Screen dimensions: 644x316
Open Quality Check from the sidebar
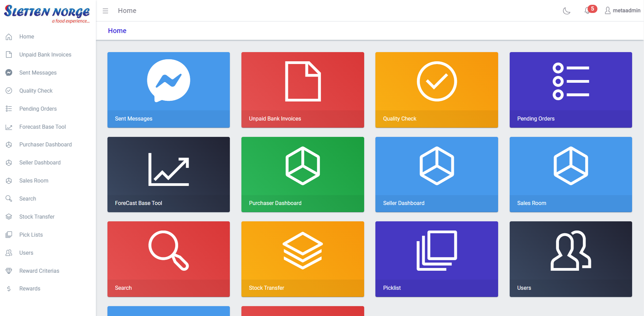(x=36, y=91)
